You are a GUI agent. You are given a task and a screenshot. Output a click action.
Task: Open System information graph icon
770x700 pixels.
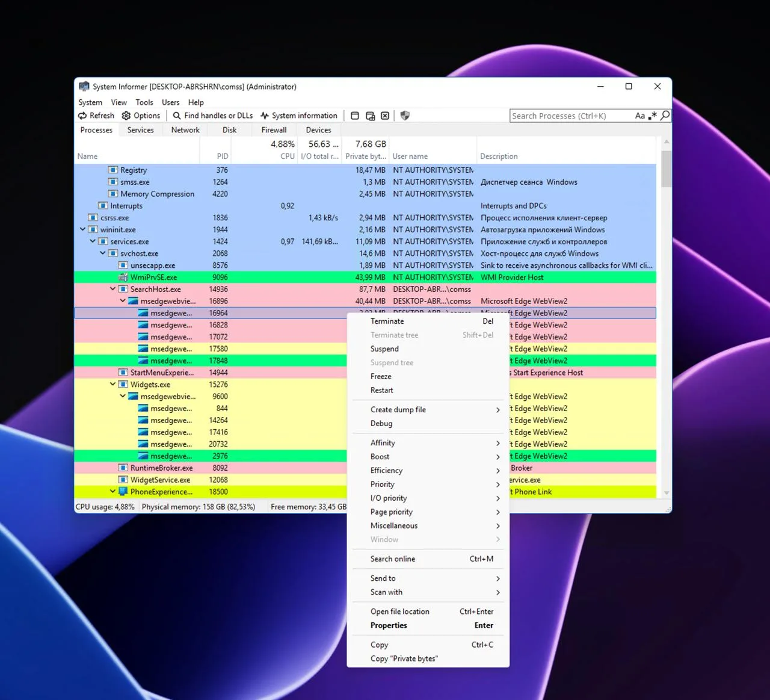(x=265, y=116)
